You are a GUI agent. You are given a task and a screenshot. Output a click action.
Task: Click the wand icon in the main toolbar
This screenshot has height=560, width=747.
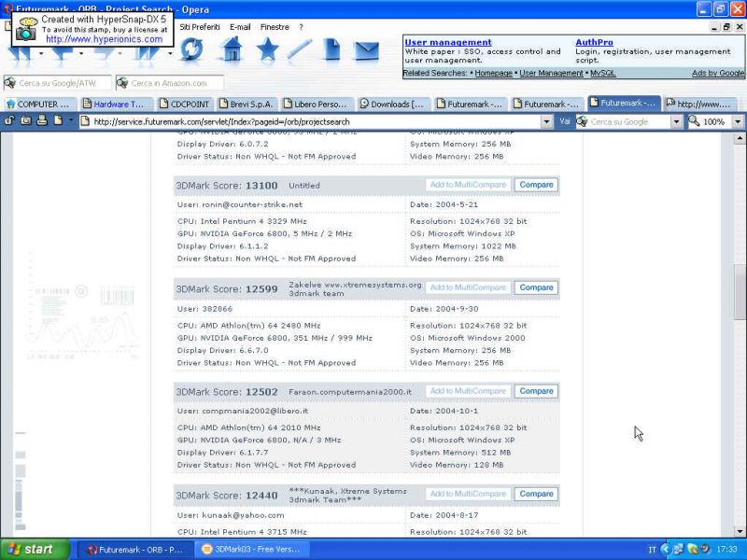[300, 49]
